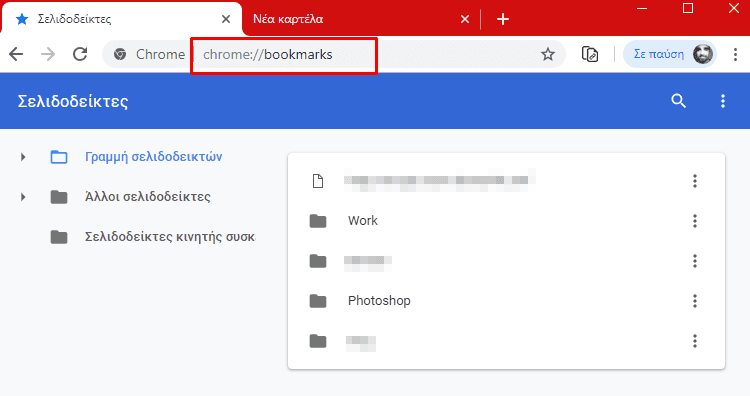The image size is (750, 396).
Task: Go back with the browser back arrow
Action: pos(16,54)
